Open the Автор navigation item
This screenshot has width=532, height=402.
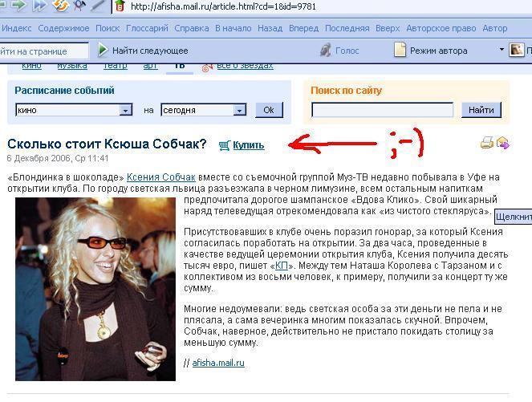(494, 28)
